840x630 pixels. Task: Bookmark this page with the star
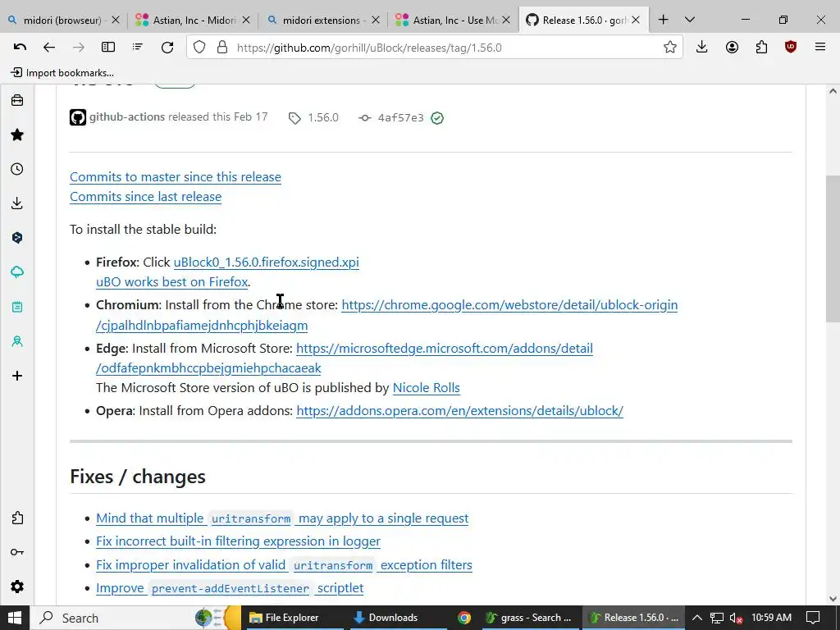pos(669,47)
